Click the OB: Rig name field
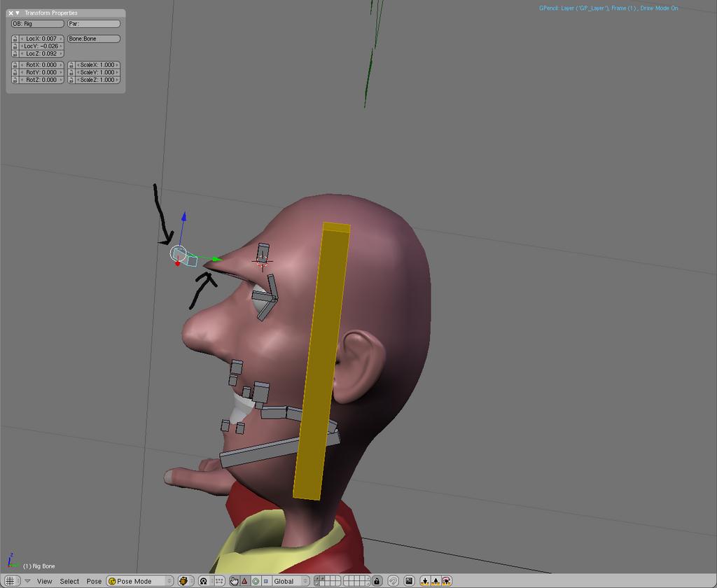This screenshot has height=588, width=717. [38, 23]
